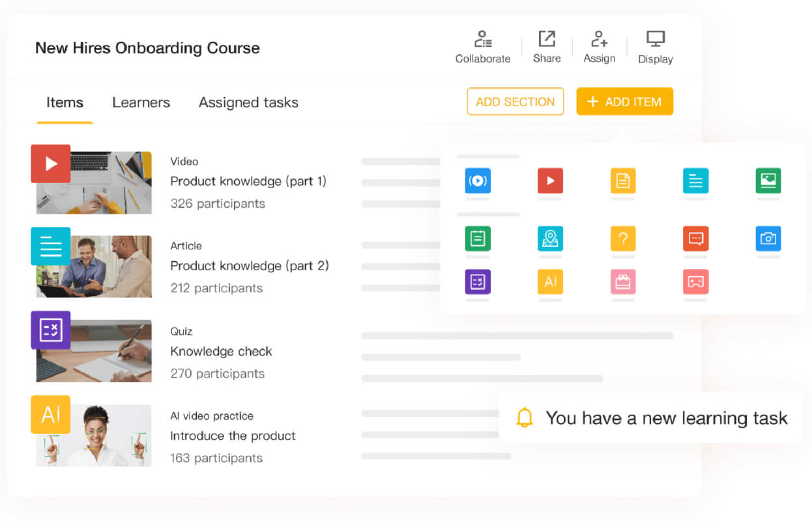Select the teal map location pin icon

[x=550, y=238]
